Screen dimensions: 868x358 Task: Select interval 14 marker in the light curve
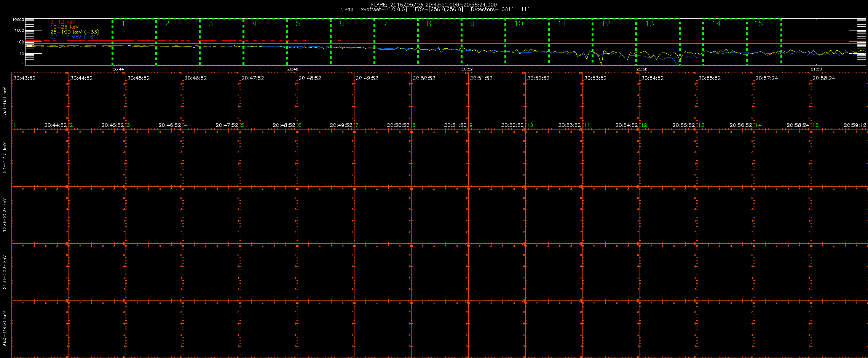[x=716, y=24]
